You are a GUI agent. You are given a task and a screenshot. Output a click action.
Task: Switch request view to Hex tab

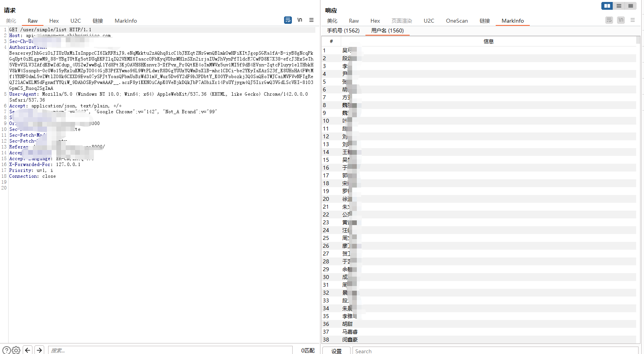point(54,21)
